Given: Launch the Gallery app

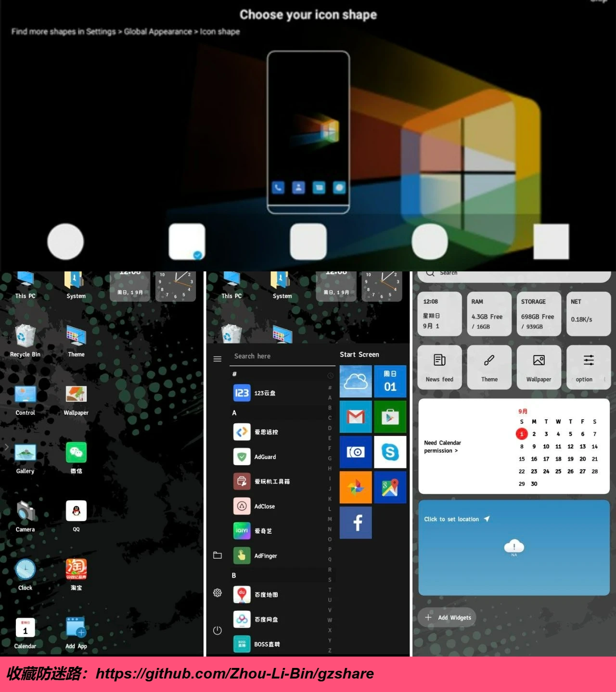Looking at the screenshot, I should (25, 458).
